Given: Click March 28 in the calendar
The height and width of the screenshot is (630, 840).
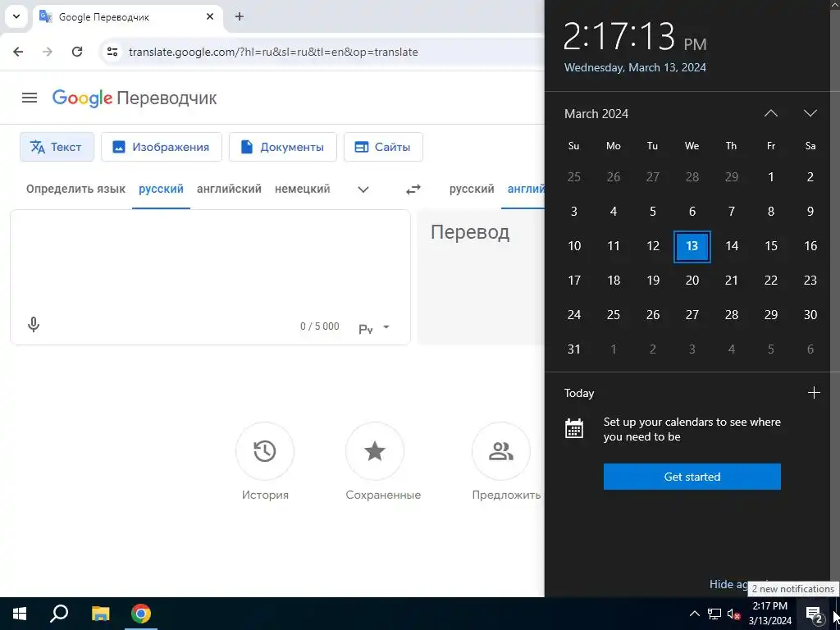Looking at the screenshot, I should (x=731, y=315).
